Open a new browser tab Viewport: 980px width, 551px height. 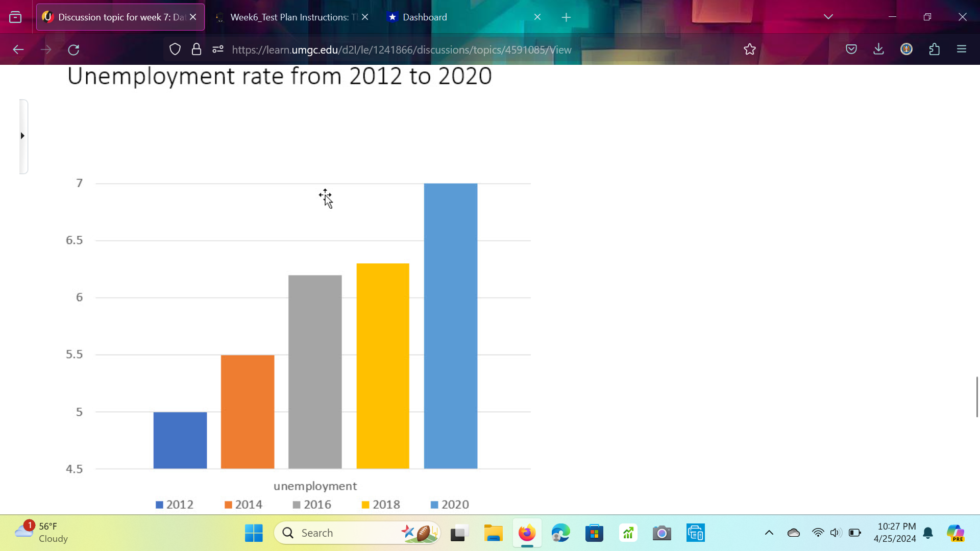pos(566,17)
